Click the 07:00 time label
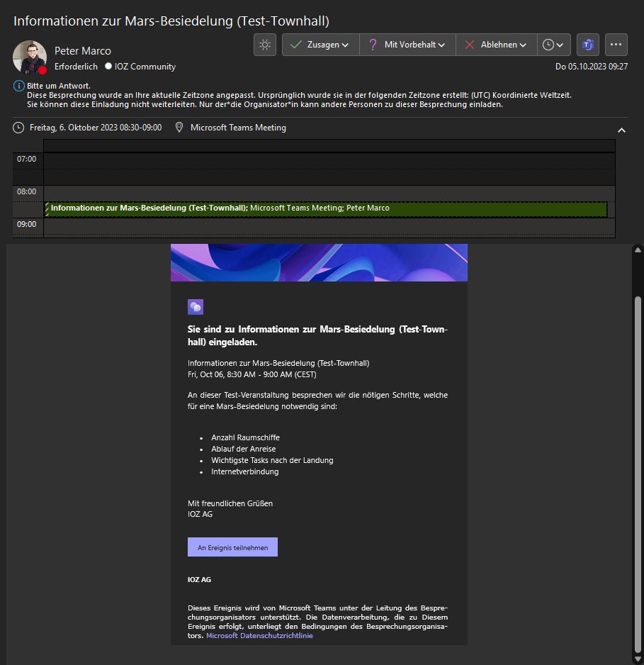The width and height of the screenshot is (644, 665). pos(27,159)
